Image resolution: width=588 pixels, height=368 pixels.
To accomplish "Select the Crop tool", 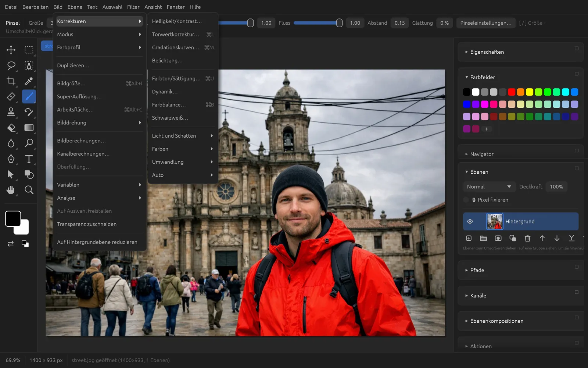I will click(x=11, y=81).
